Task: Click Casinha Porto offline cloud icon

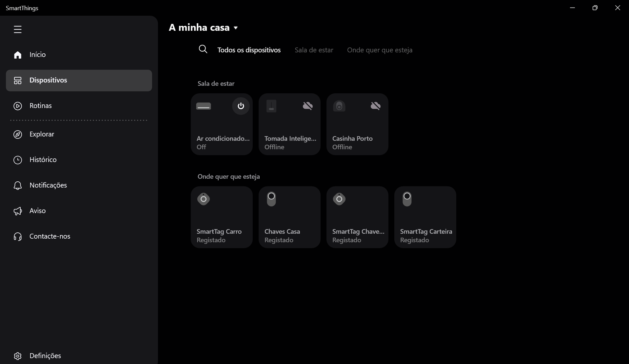Action: coord(375,106)
